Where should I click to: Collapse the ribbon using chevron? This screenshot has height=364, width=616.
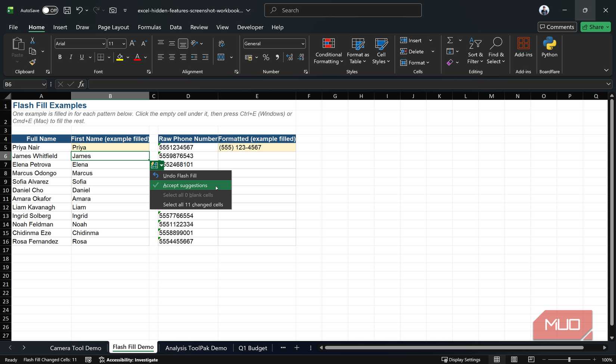point(606,70)
